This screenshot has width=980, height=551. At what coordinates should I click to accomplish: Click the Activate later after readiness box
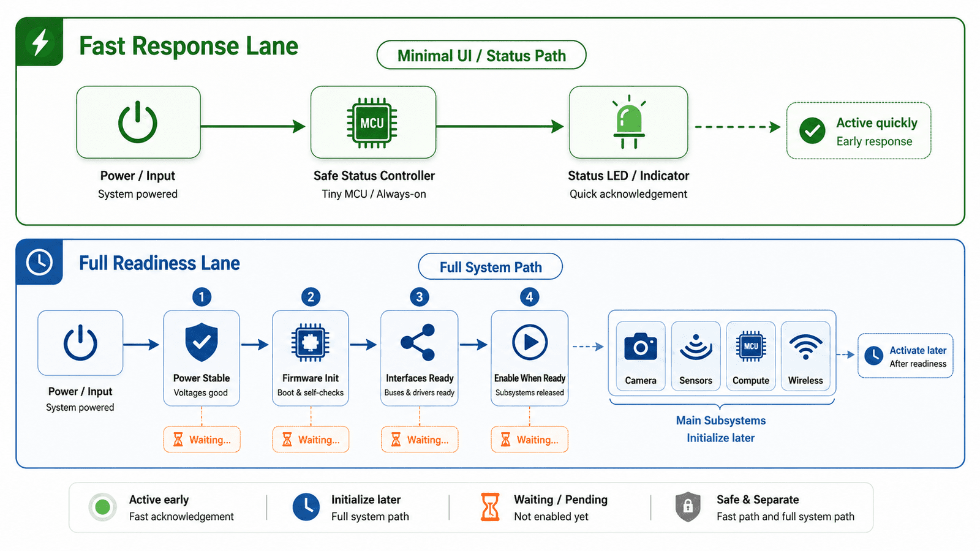point(905,356)
